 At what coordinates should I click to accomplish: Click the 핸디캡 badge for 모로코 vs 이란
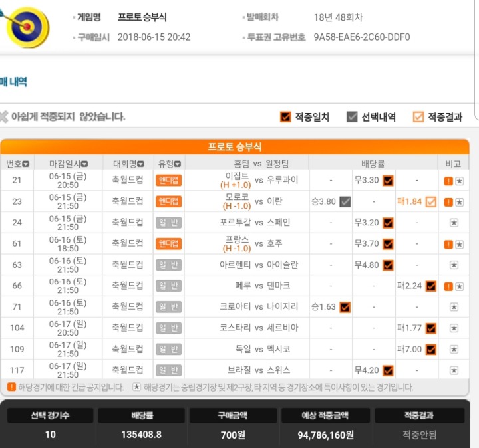tap(168, 201)
